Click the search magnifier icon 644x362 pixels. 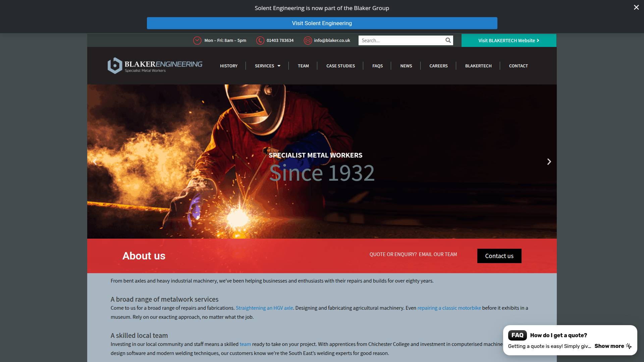pos(448,40)
